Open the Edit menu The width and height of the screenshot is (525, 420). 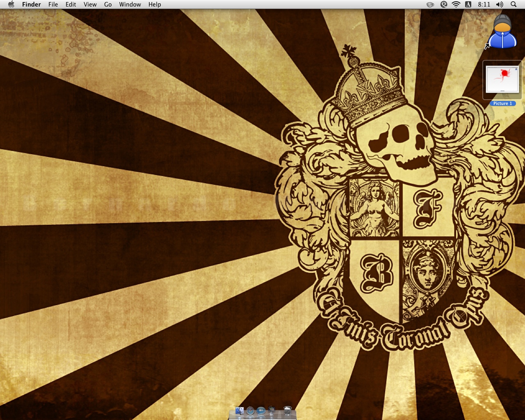click(x=71, y=5)
